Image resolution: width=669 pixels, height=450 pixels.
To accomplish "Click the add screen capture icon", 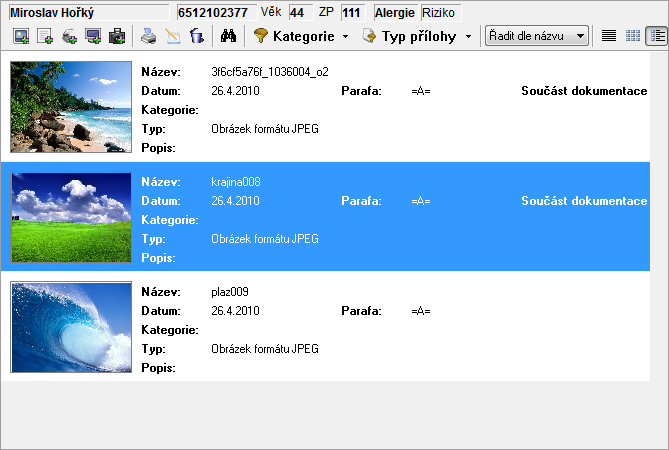I will point(93,36).
